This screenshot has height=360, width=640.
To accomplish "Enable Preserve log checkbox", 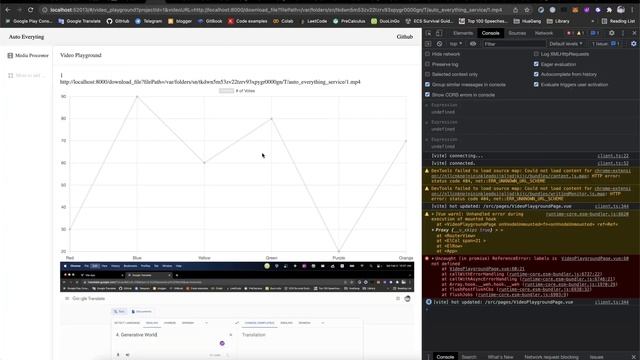I will point(427,64).
